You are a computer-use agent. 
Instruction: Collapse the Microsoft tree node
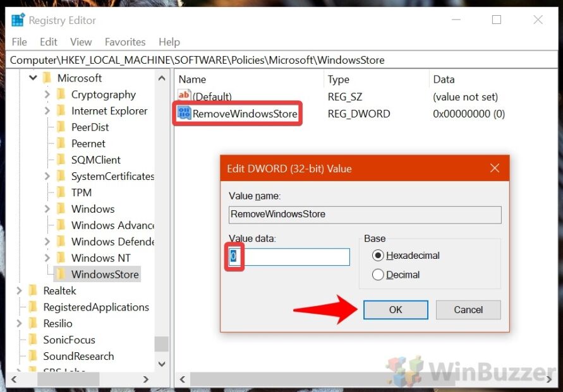(33, 78)
